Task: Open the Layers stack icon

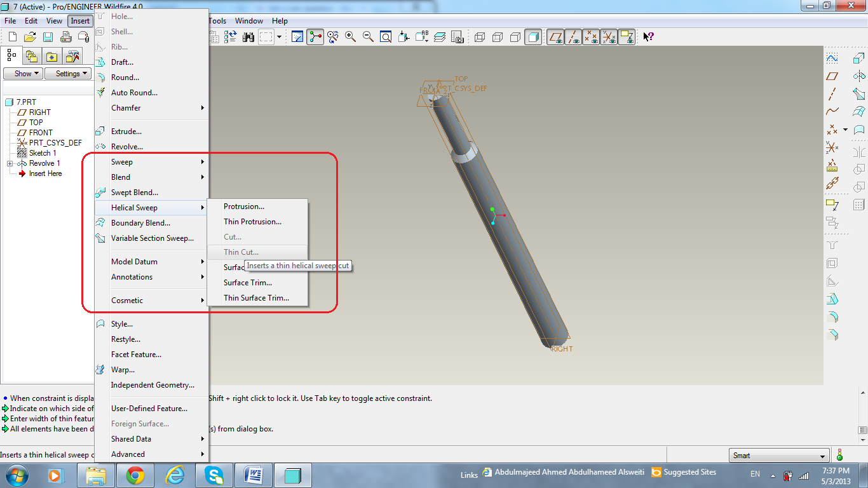Action: (440, 37)
